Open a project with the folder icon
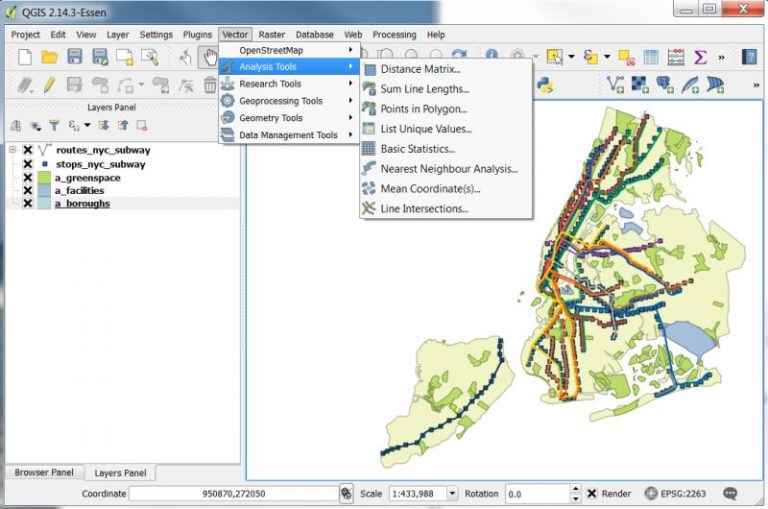 click(x=49, y=57)
